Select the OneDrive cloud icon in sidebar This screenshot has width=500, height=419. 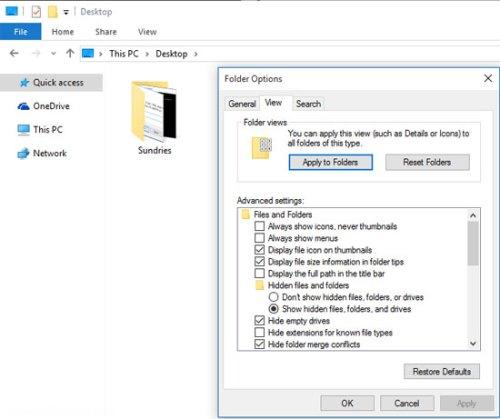pos(23,106)
